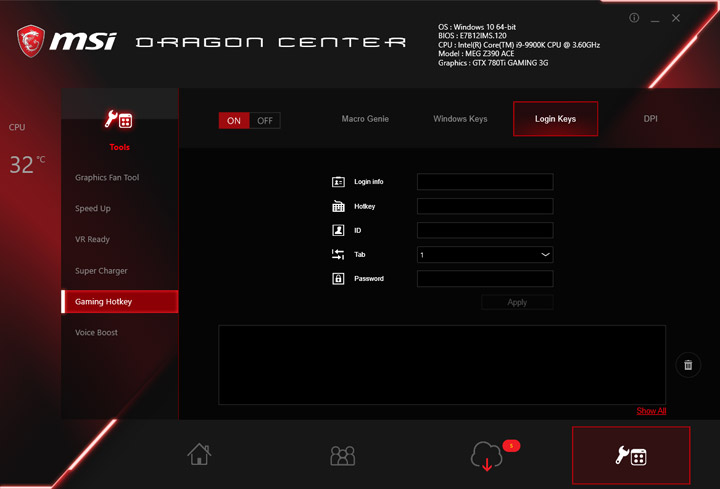Minimize the Dragon Center window
The width and height of the screenshot is (720, 489).
[x=655, y=19]
